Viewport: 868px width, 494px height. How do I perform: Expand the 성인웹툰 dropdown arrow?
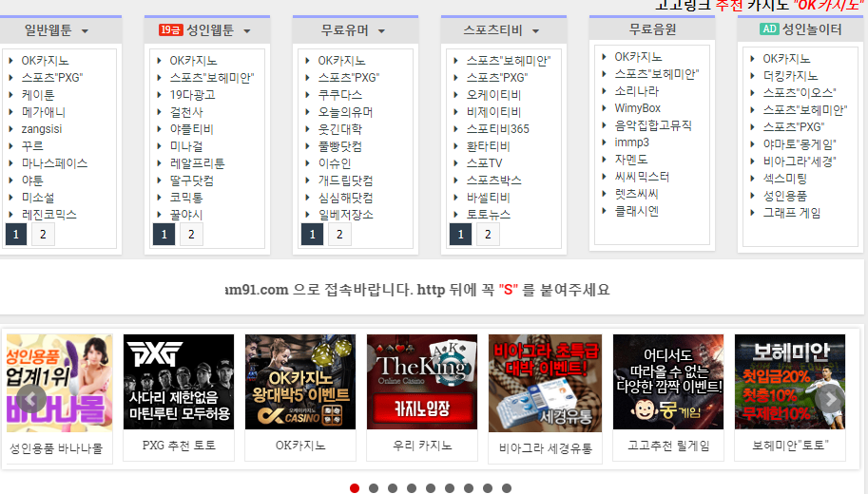pos(247,31)
